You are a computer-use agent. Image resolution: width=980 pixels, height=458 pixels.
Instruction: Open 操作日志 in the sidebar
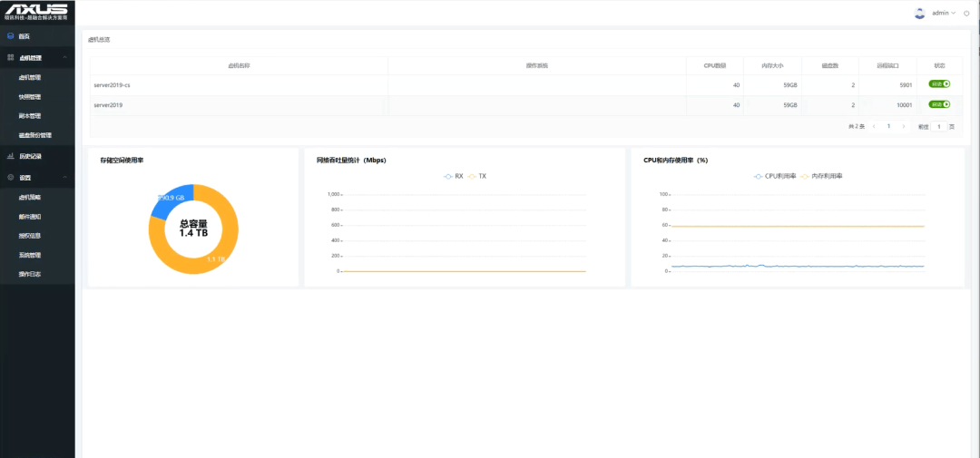(x=30, y=274)
